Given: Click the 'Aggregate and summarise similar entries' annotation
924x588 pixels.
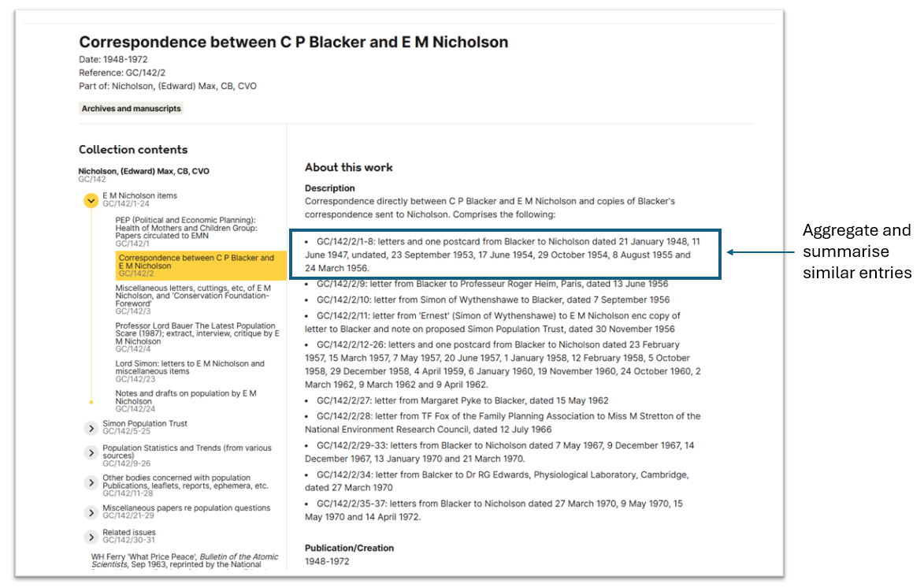Looking at the screenshot, I should pos(856,251).
